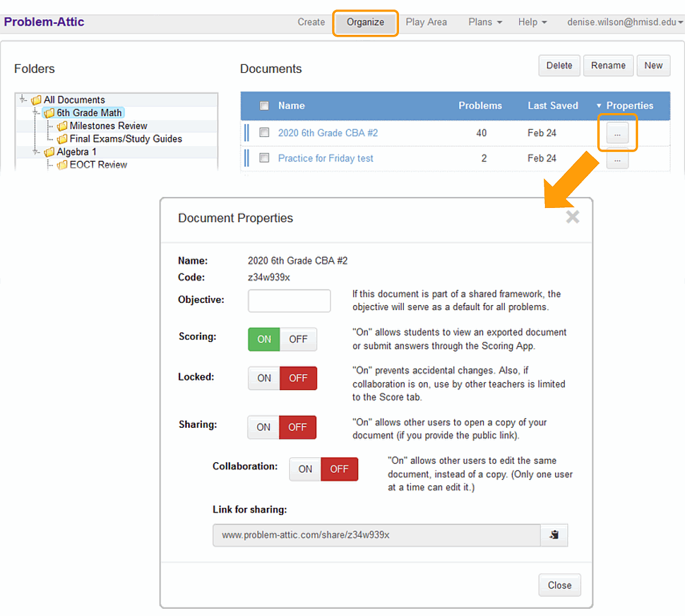Image resolution: width=685 pixels, height=616 pixels.
Task: Open the Help dropdown menu
Action: 532,22
